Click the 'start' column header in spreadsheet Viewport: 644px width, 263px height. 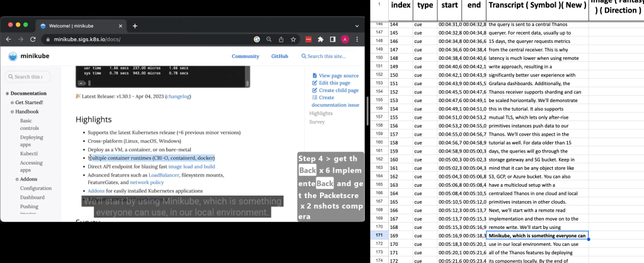pyautogui.click(x=449, y=5)
